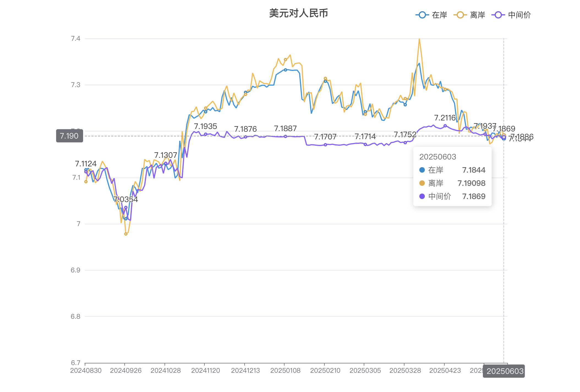Click the 7.0354 midpoint data label
The width and height of the screenshot is (580, 392).
click(x=125, y=199)
